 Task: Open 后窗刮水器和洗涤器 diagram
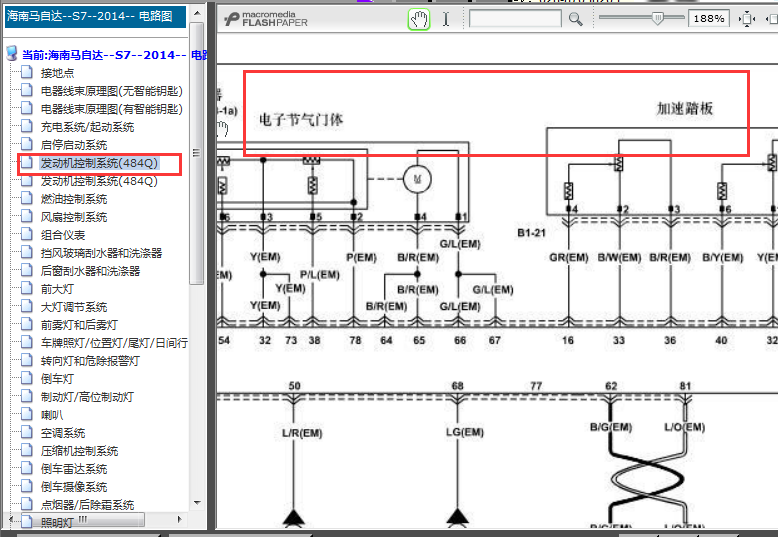(x=90, y=271)
